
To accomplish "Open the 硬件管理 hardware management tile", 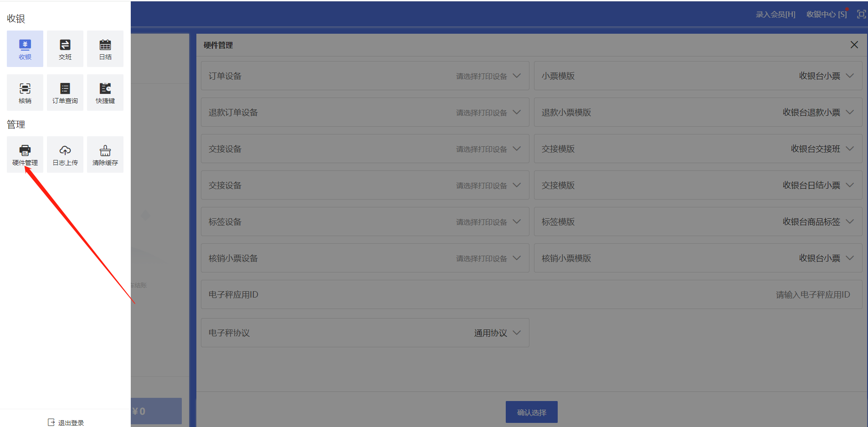I will (25, 154).
